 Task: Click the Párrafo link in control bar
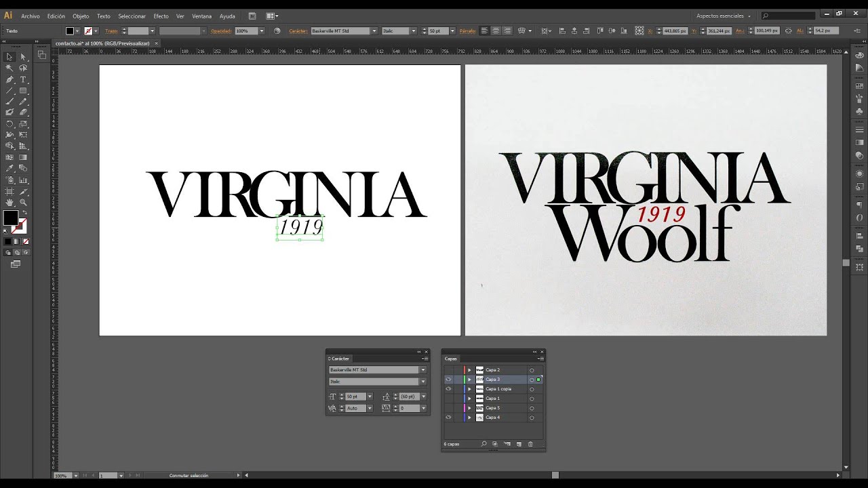coord(467,31)
